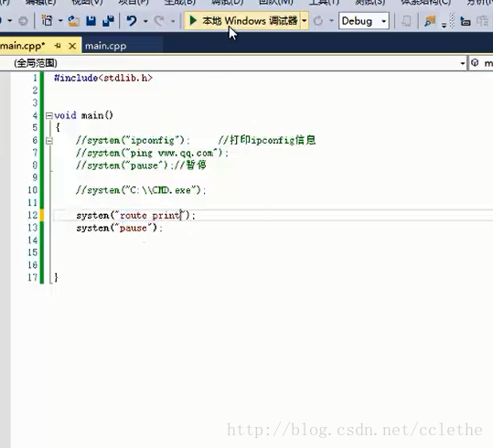Switch to the second main.cpp tab
The width and height of the screenshot is (493, 448).
(x=106, y=46)
